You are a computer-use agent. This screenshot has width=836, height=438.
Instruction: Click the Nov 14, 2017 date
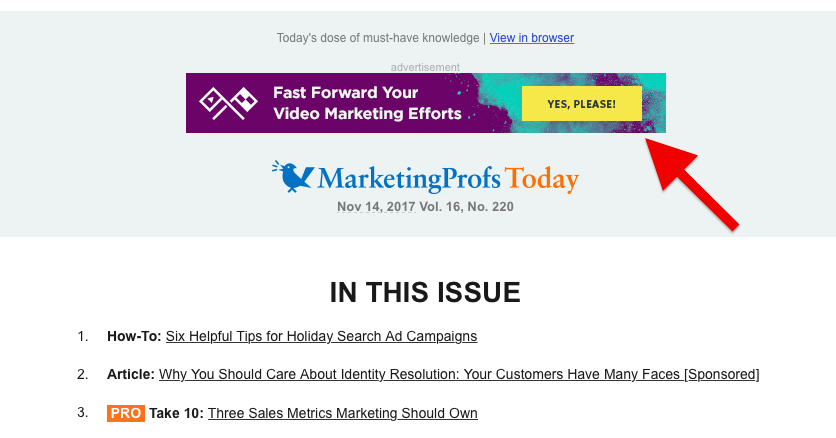click(376, 207)
